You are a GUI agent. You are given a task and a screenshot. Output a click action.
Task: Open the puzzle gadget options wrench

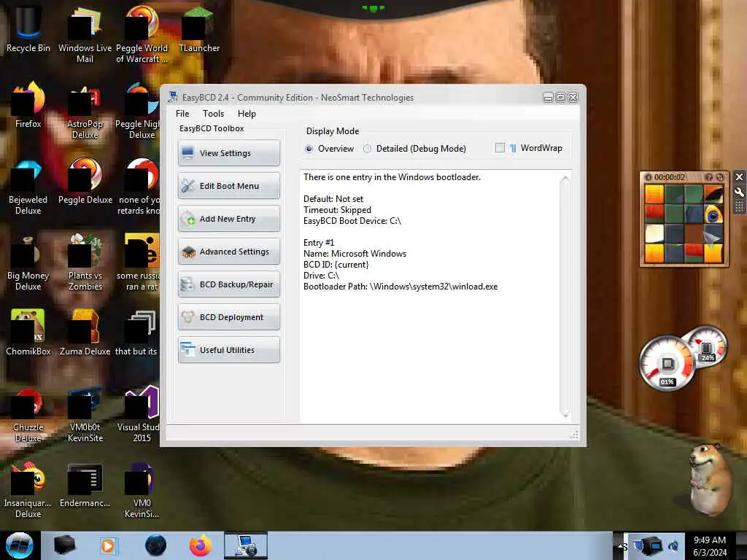click(x=739, y=192)
